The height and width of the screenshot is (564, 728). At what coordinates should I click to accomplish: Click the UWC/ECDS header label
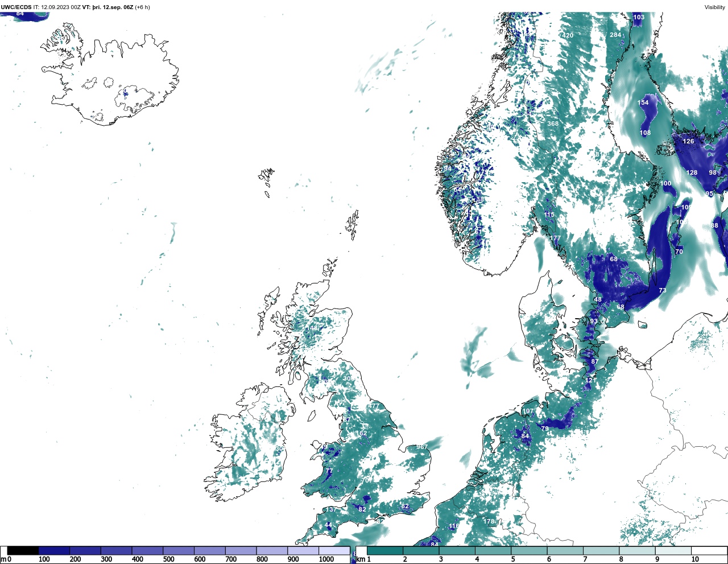point(16,7)
